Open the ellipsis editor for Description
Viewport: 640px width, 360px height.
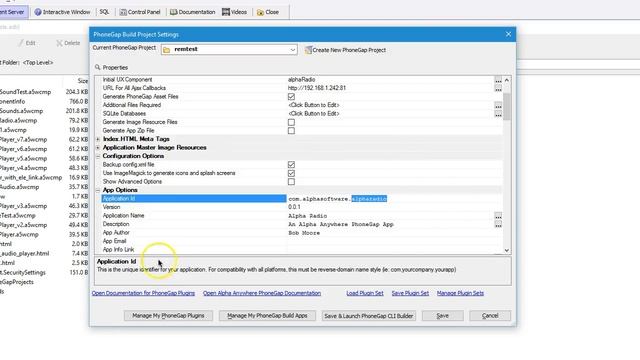[498, 224]
